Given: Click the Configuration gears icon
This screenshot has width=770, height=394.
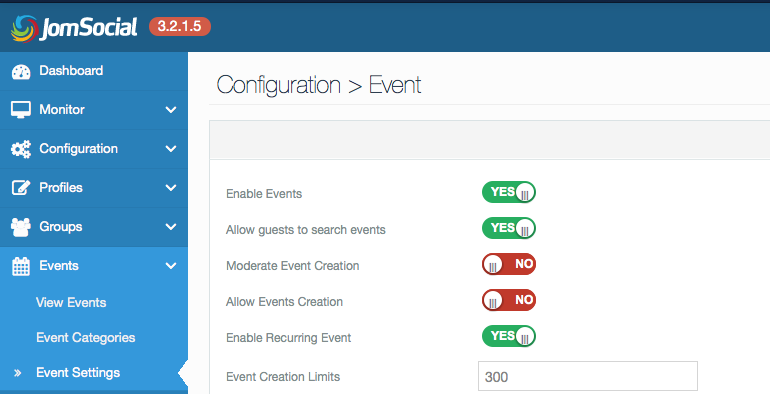Looking at the screenshot, I should pos(21,149).
